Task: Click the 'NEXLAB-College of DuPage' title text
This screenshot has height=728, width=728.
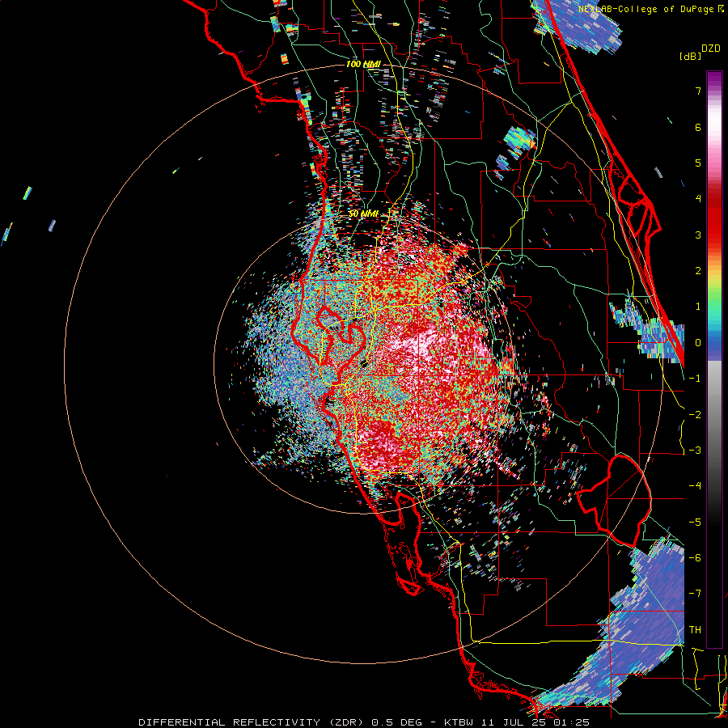Action: (x=647, y=9)
